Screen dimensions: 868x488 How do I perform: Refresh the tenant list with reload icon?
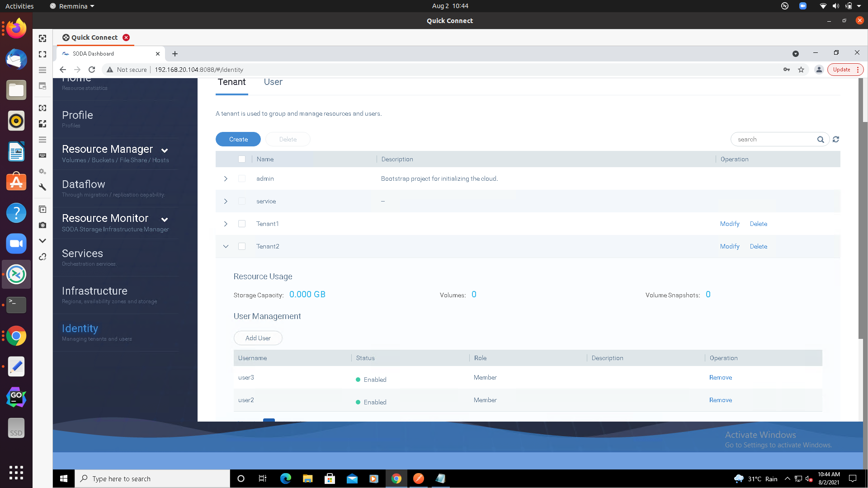tap(836, 139)
